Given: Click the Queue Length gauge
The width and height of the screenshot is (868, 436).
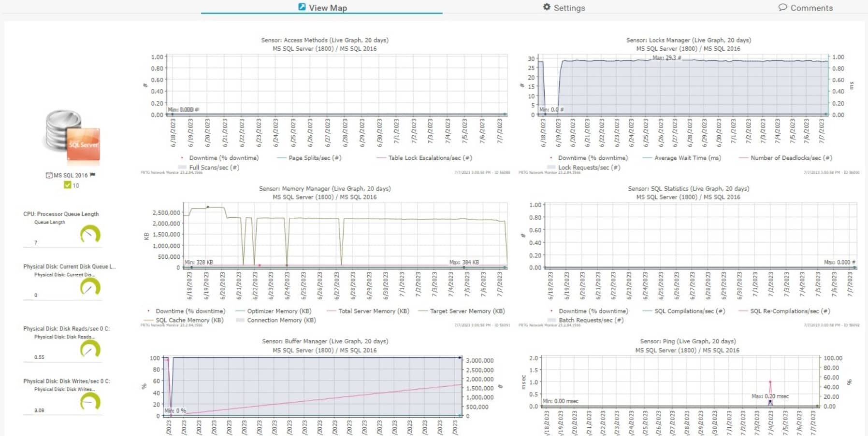Looking at the screenshot, I should 90,235.
